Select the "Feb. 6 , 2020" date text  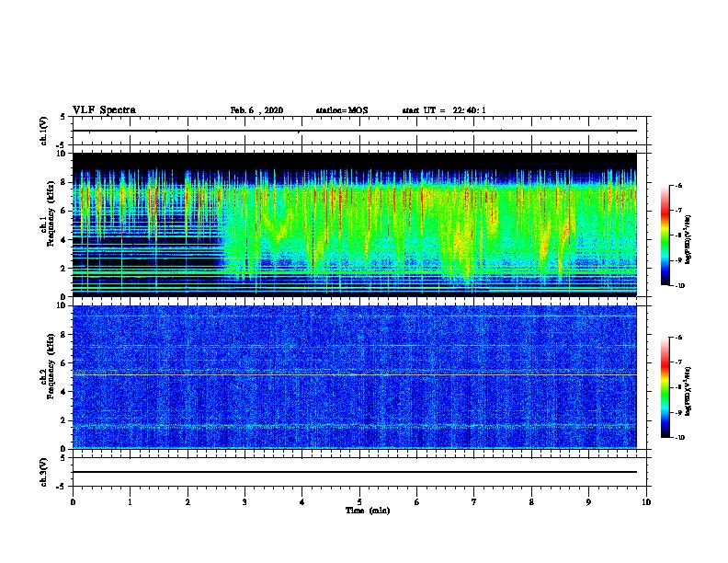[256, 110]
